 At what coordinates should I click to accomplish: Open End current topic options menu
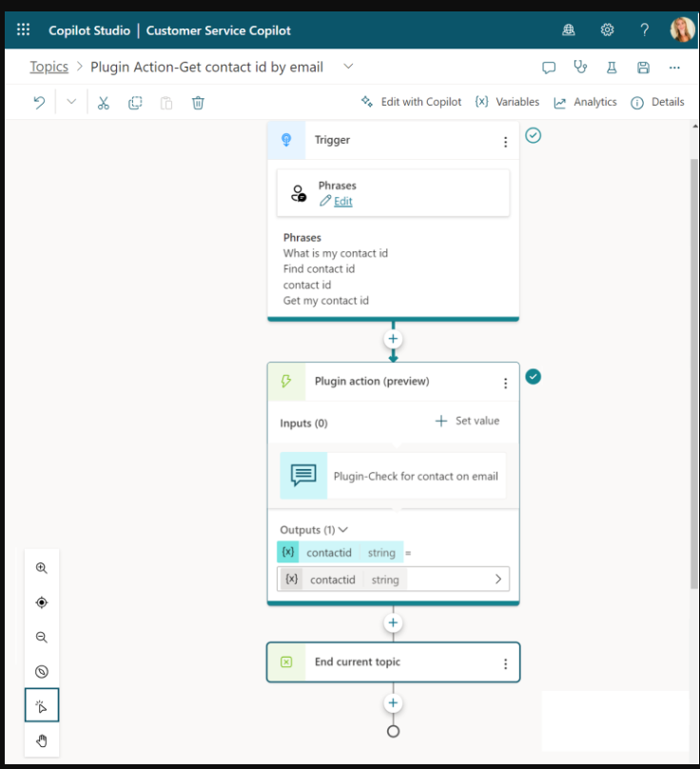505,663
